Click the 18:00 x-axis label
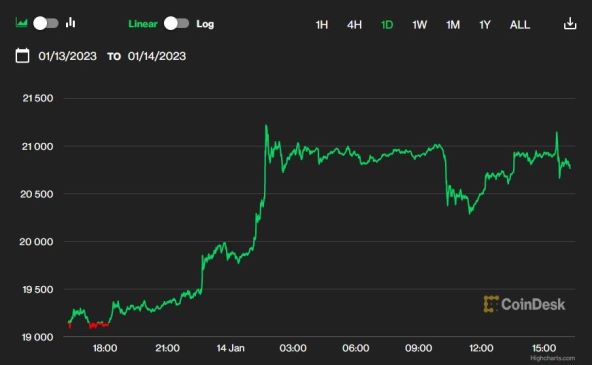The width and height of the screenshot is (592, 365). pyautogui.click(x=105, y=348)
